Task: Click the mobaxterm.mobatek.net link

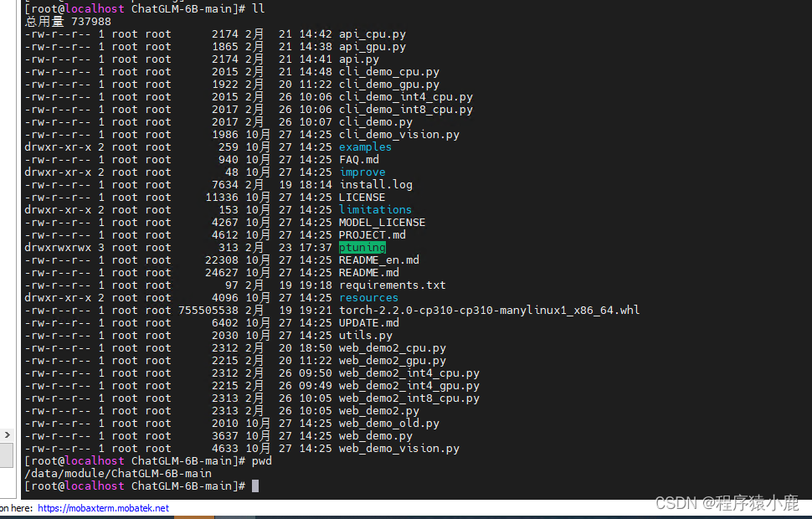Action: (103, 508)
